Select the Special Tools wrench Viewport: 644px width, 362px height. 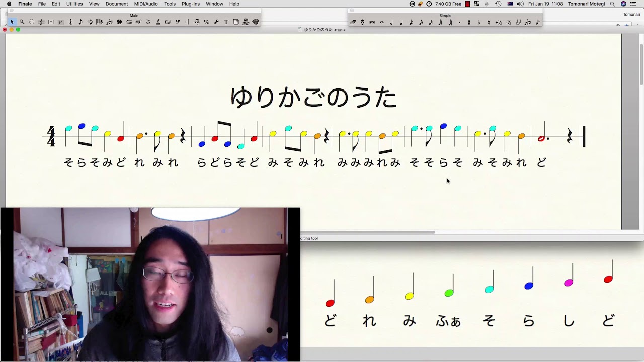coord(216,22)
